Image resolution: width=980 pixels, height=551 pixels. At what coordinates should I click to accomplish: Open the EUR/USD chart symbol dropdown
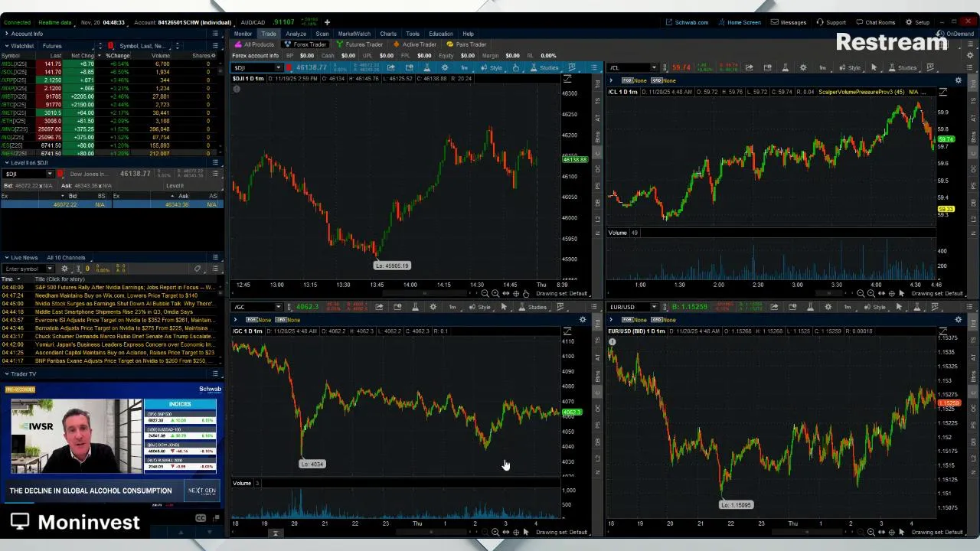pos(653,307)
